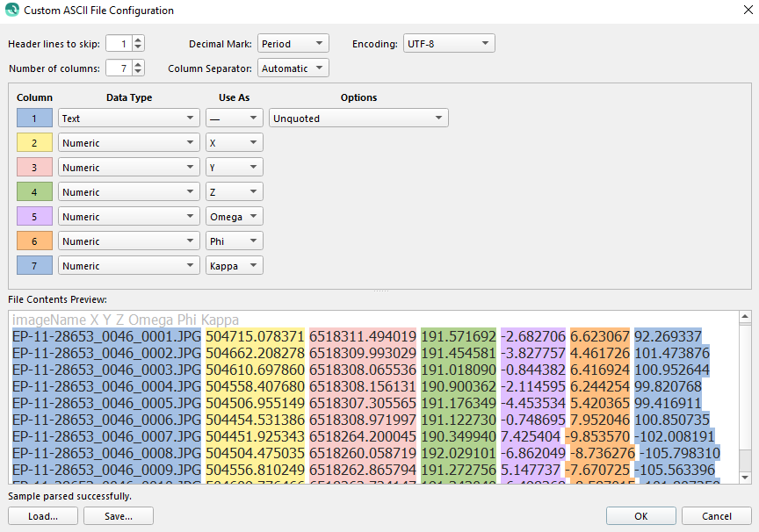
Task: Select the green column 4 swatch
Action: coord(34,192)
